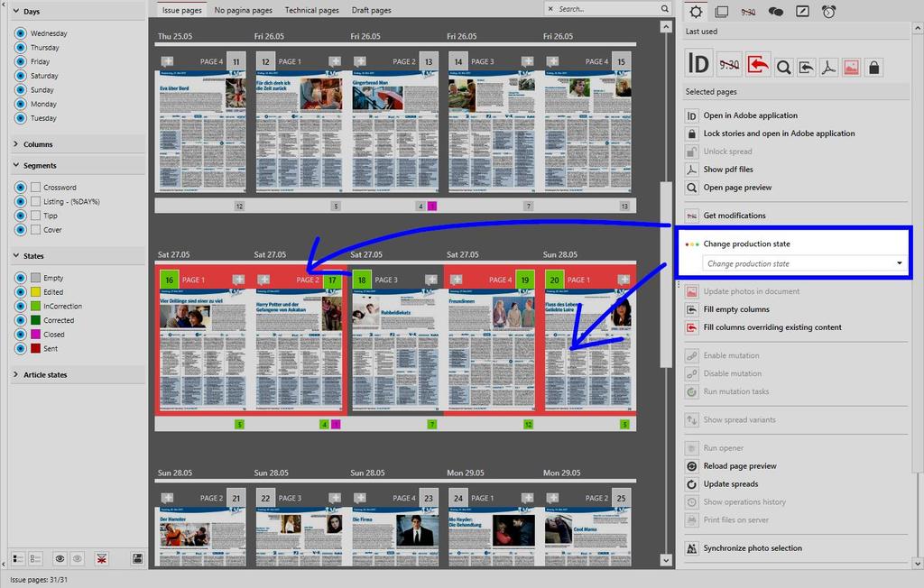Click the crossed-out 9:30 icon in Last used
Image resolution: width=924 pixels, height=588 pixels.
point(729,66)
